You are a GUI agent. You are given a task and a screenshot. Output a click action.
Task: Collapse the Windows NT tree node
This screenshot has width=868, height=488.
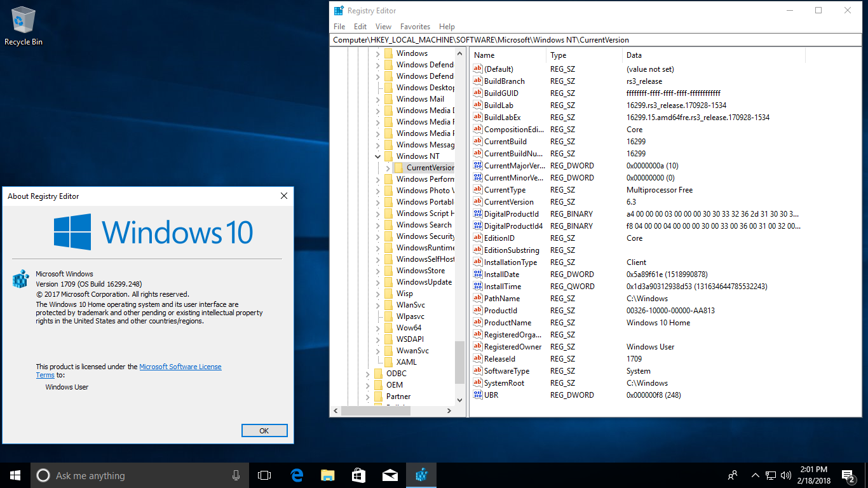tap(378, 156)
